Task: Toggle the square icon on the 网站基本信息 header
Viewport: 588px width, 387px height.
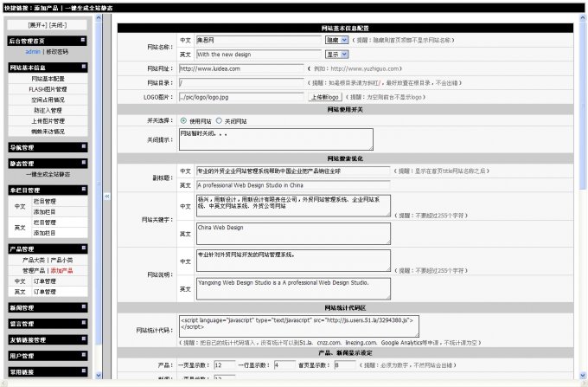Action: [83, 66]
